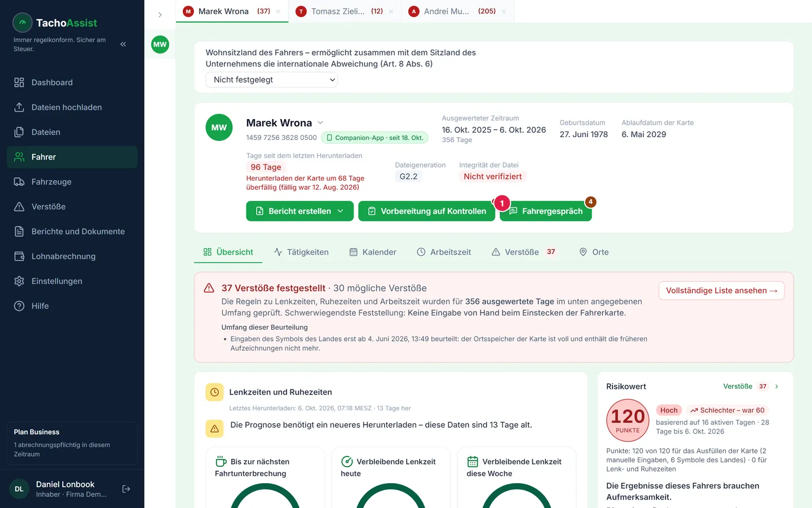Viewport: 812px width, 508px height.
Task: Click the '96 Tage' value
Action: coord(266,167)
